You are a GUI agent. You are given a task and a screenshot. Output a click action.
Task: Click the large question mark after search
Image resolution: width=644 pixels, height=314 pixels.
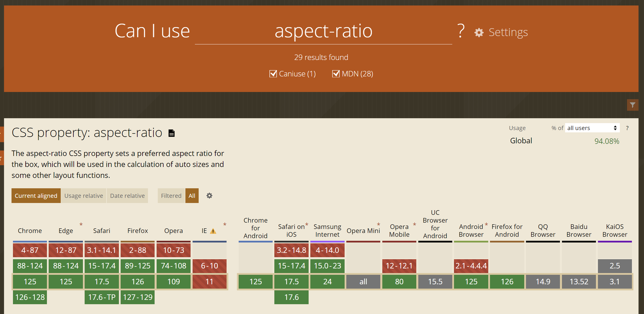(461, 31)
